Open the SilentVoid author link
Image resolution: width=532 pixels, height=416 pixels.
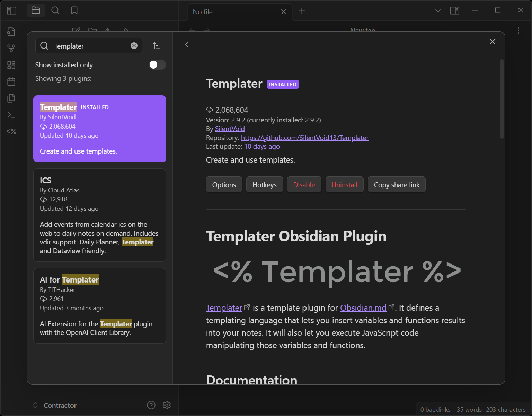pos(230,129)
